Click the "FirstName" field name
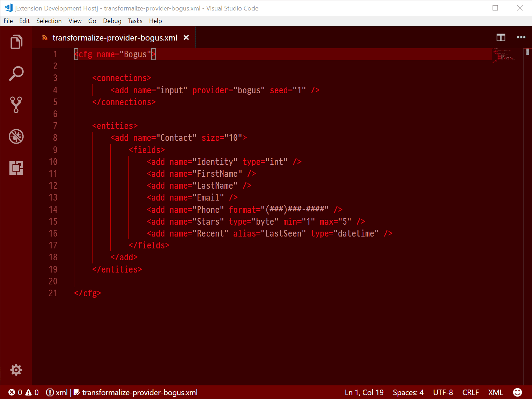 (x=217, y=174)
